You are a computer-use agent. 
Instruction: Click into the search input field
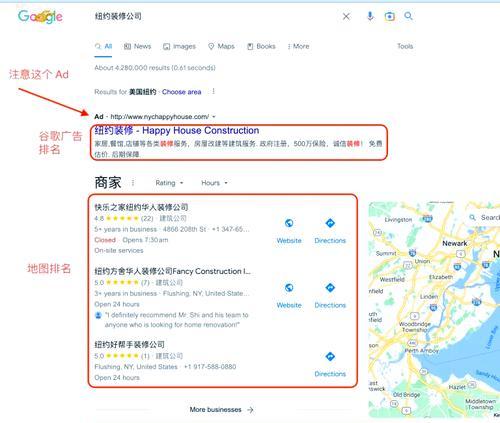213,16
